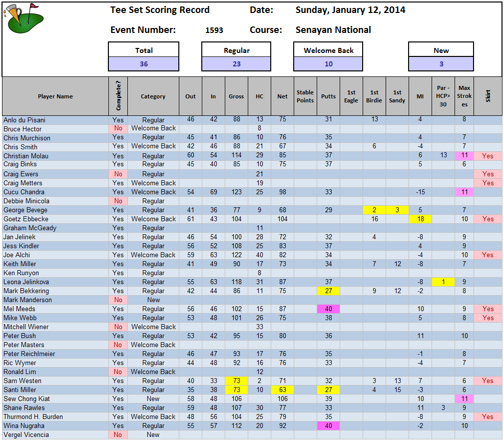This screenshot has height=441, width=504.
Task: Click the Senayan National course name
Action: tap(333, 30)
